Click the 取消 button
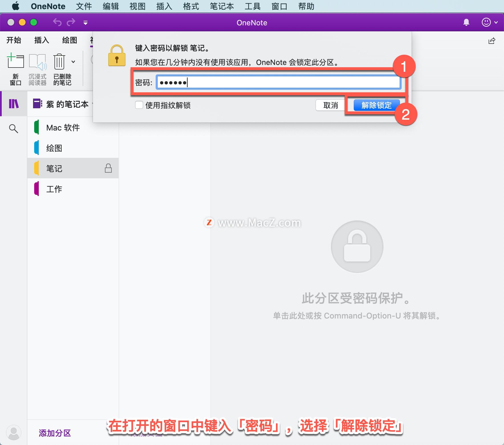 pyautogui.click(x=330, y=105)
